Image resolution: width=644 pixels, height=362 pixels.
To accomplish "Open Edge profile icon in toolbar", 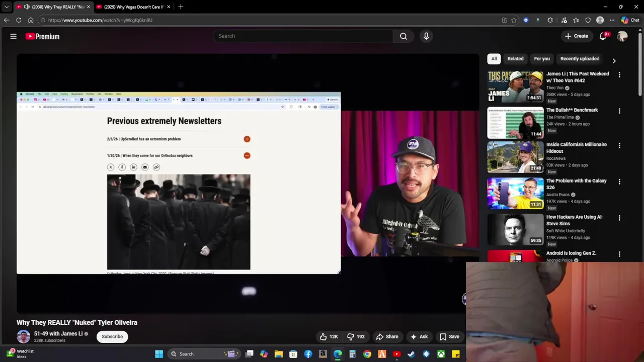I will (x=600, y=20).
